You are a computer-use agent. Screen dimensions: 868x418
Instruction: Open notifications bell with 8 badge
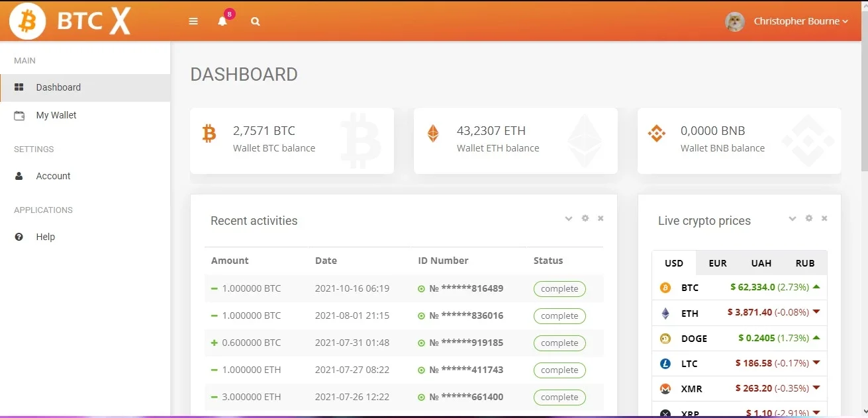click(x=223, y=20)
